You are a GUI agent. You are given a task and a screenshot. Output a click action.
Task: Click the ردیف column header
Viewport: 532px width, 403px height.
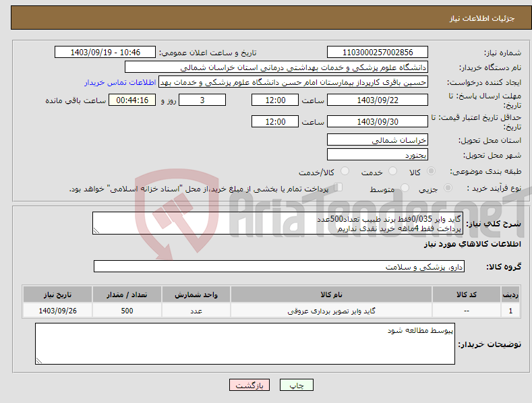tap(510, 294)
